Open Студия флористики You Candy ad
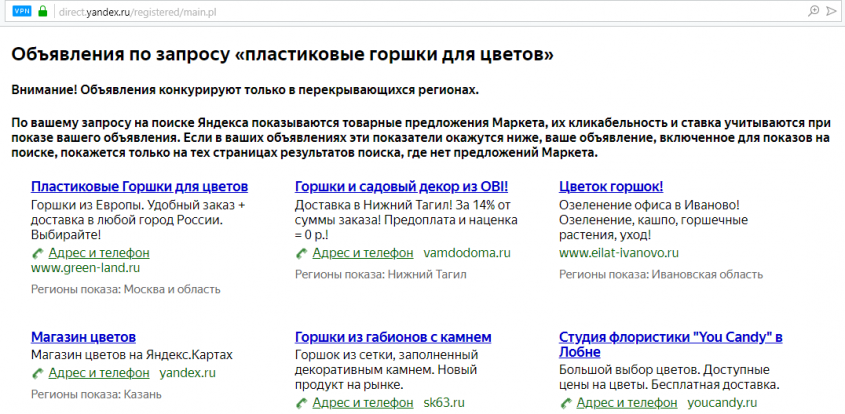 [x=671, y=345]
